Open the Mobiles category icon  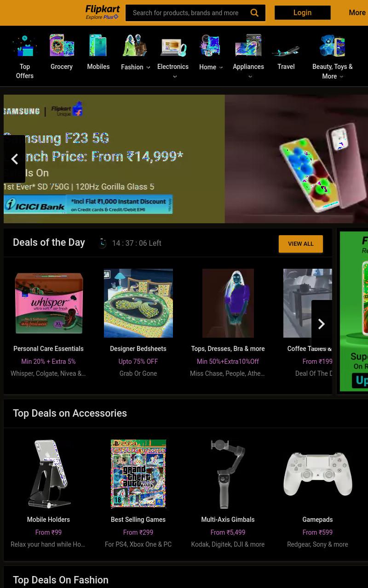pyautogui.click(x=98, y=45)
